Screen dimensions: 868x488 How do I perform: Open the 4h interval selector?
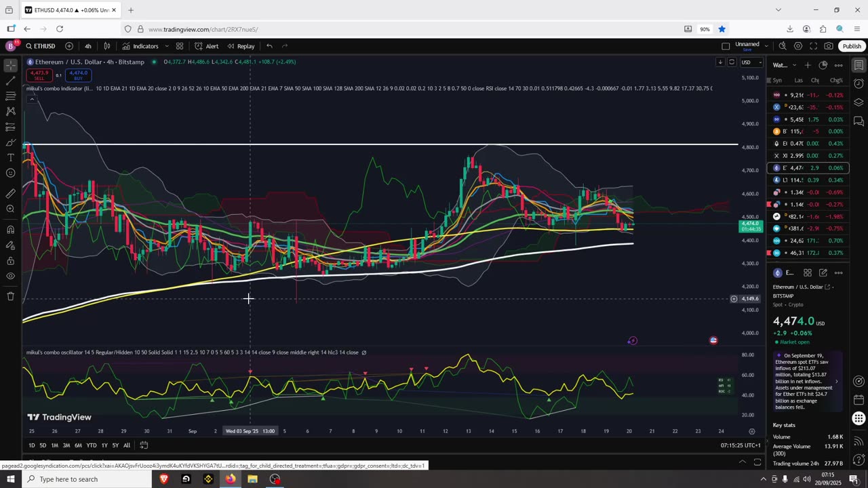[88, 46]
